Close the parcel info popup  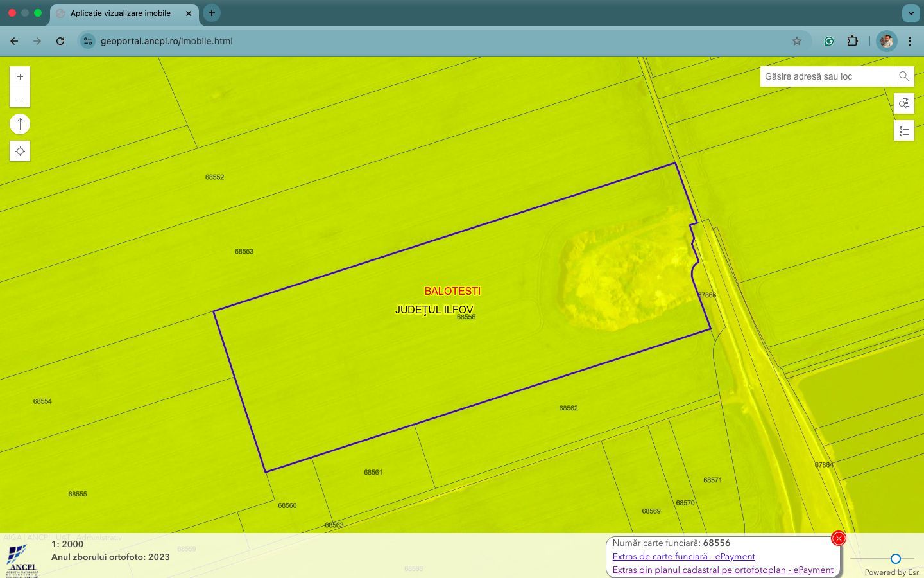coord(838,539)
